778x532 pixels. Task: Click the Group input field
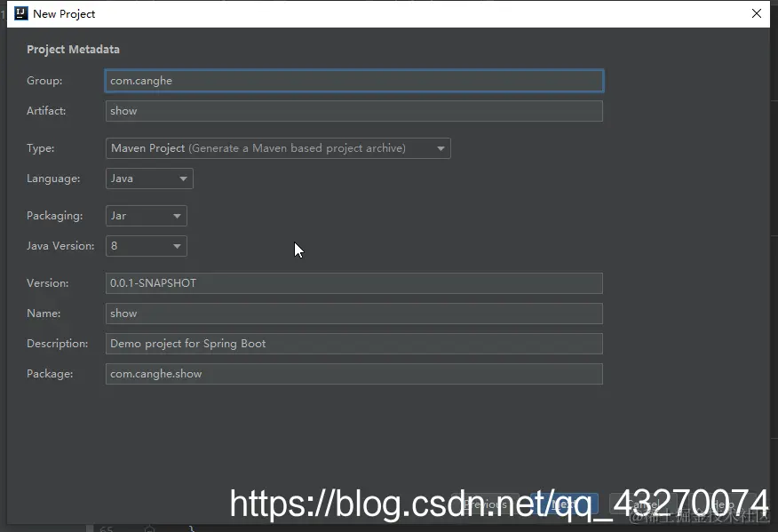pos(354,81)
